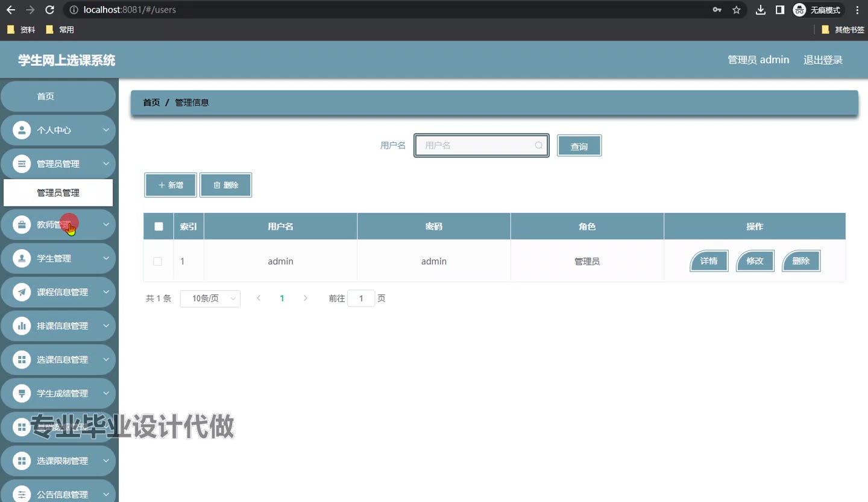Expand 选课信息管理 chevron arrow

(106, 360)
